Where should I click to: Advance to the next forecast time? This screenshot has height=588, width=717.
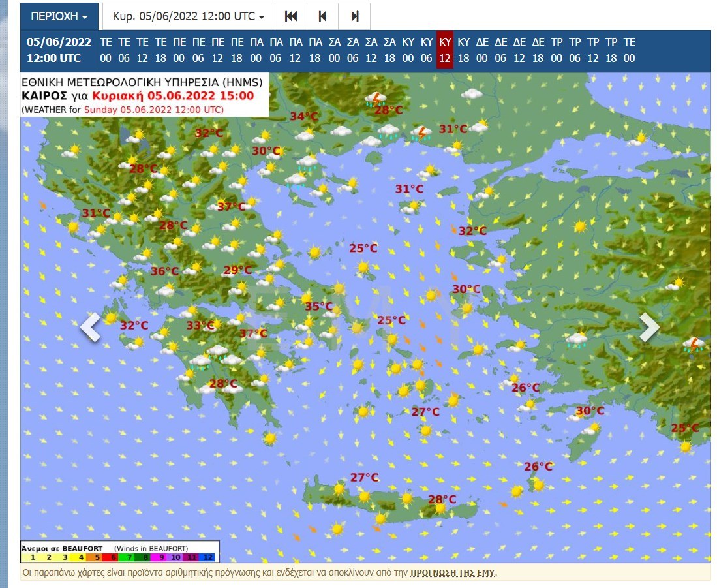[354, 16]
